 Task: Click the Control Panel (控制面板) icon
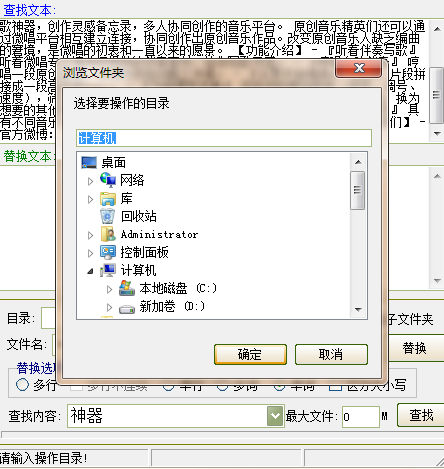(x=108, y=252)
